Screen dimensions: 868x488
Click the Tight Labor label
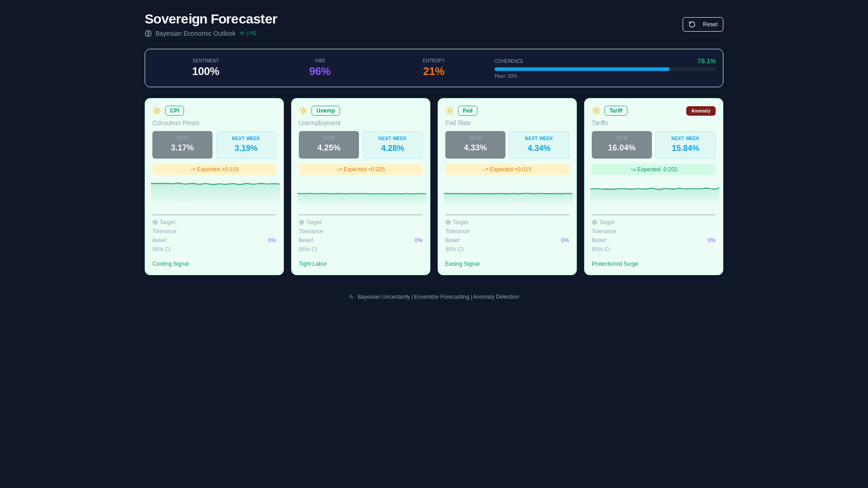313,264
